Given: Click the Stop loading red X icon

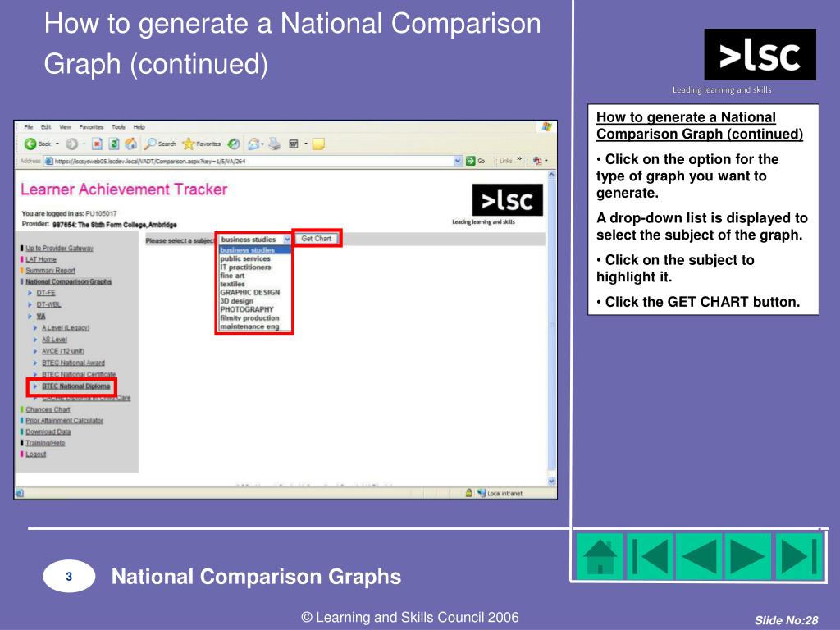Looking at the screenshot, I should (97, 144).
